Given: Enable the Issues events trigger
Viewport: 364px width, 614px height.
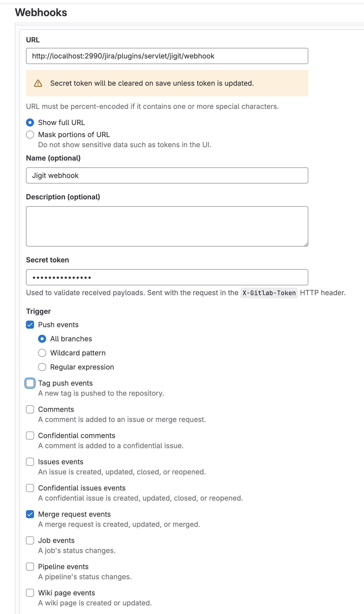Looking at the screenshot, I should (x=30, y=462).
